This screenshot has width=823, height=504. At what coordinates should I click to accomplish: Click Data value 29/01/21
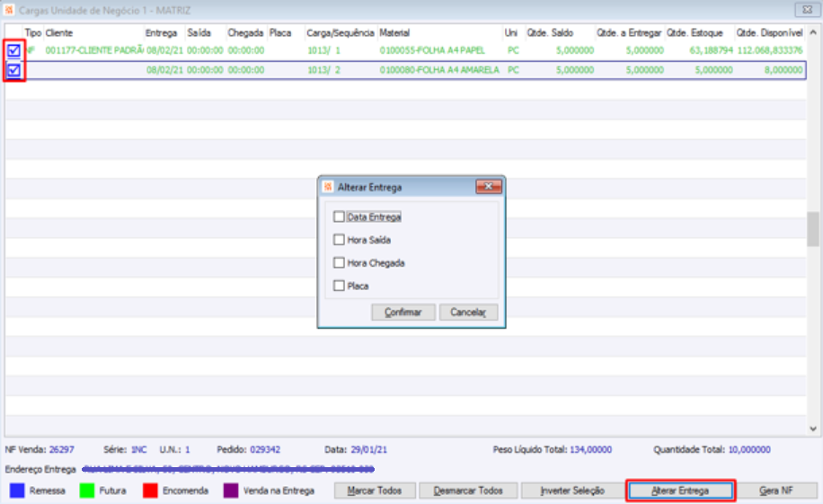pyautogui.click(x=369, y=450)
